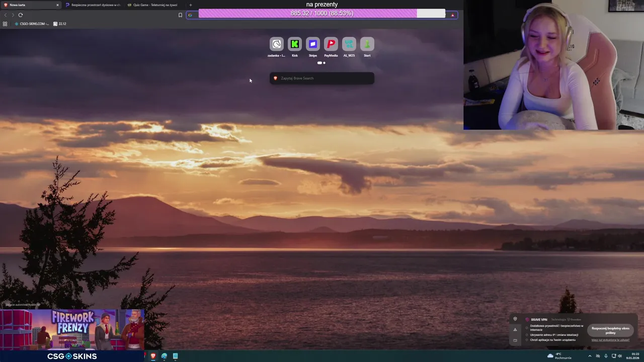The image size is (644, 362).
Task: Open the Brave Rewards triangle icon
Action: pos(452,15)
